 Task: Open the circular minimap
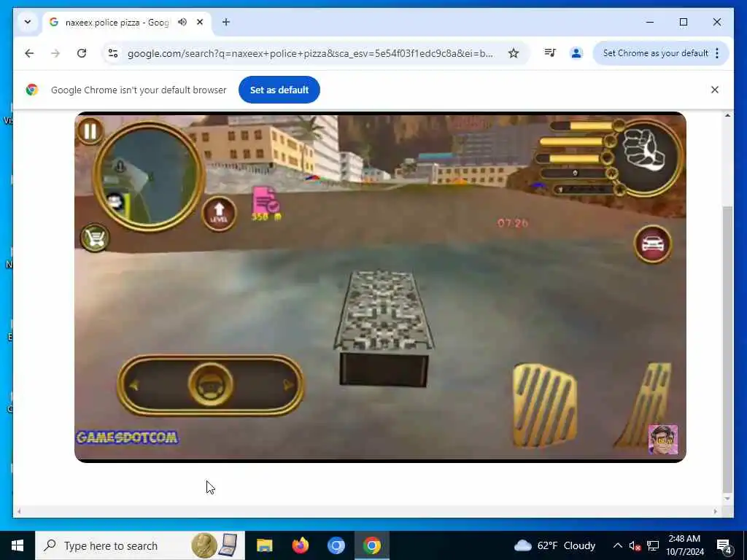(149, 175)
